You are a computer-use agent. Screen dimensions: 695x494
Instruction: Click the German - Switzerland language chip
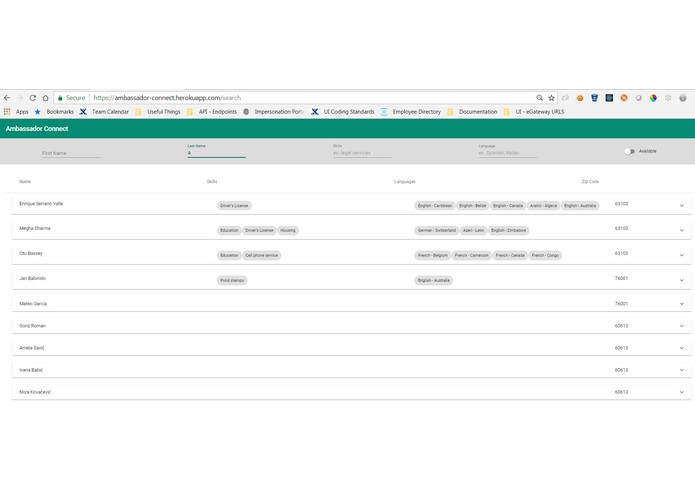(x=437, y=230)
